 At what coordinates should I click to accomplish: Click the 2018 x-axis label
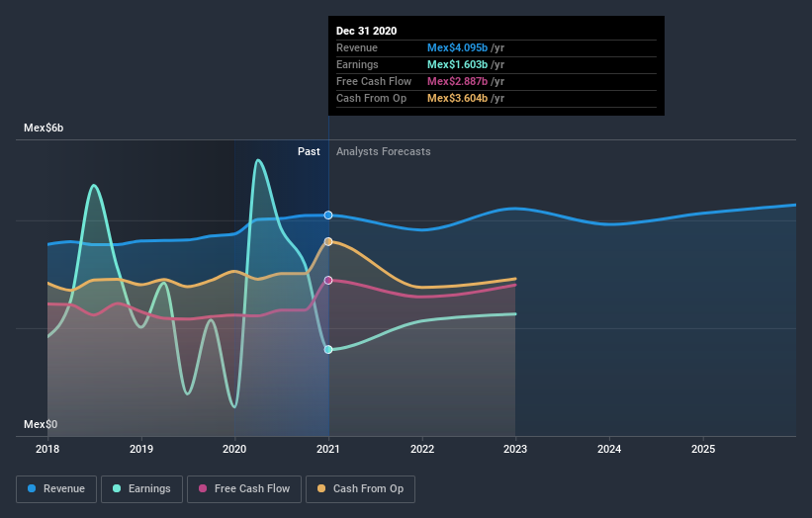coord(47,449)
